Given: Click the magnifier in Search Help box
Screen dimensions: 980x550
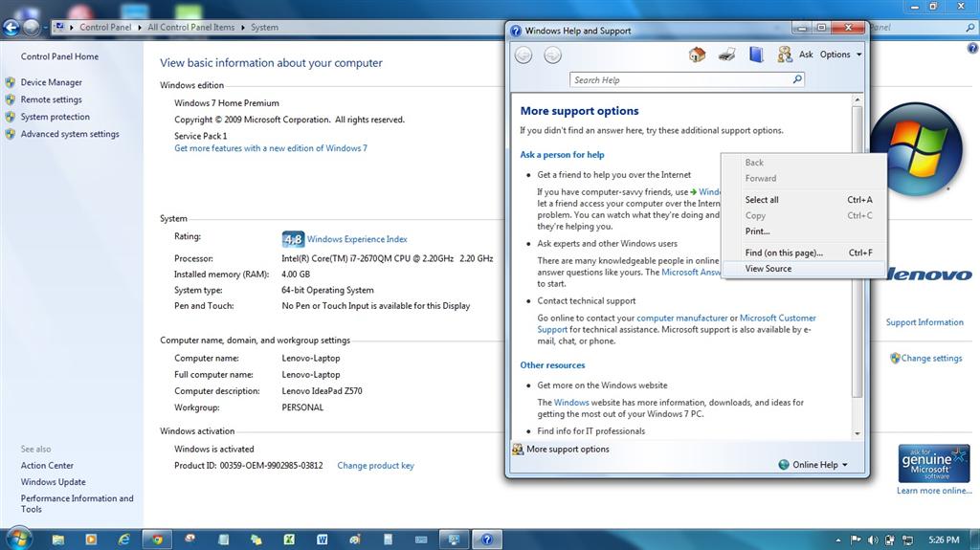Looking at the screenshot, I should [x=797, y=79].
